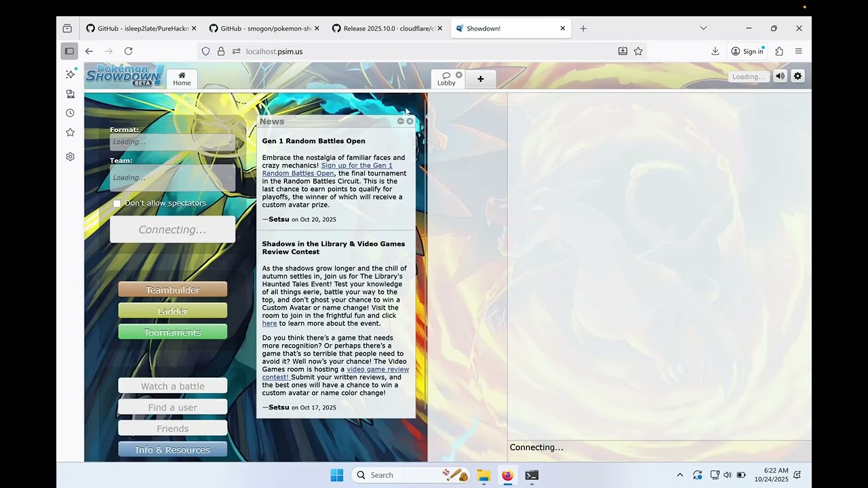The image size is (868, 488).
Task: Open the Teambuilder
Action: [172, 290]
